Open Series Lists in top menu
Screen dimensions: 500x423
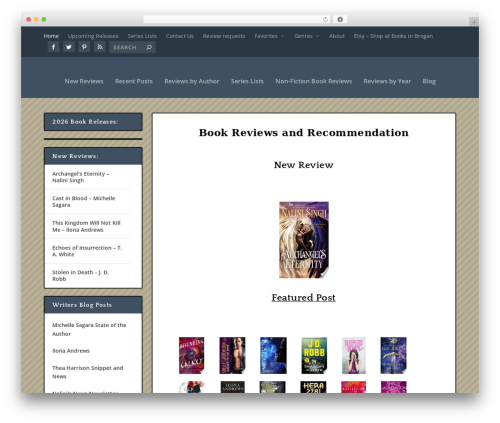pyautogui.click(x=142, y=36)
